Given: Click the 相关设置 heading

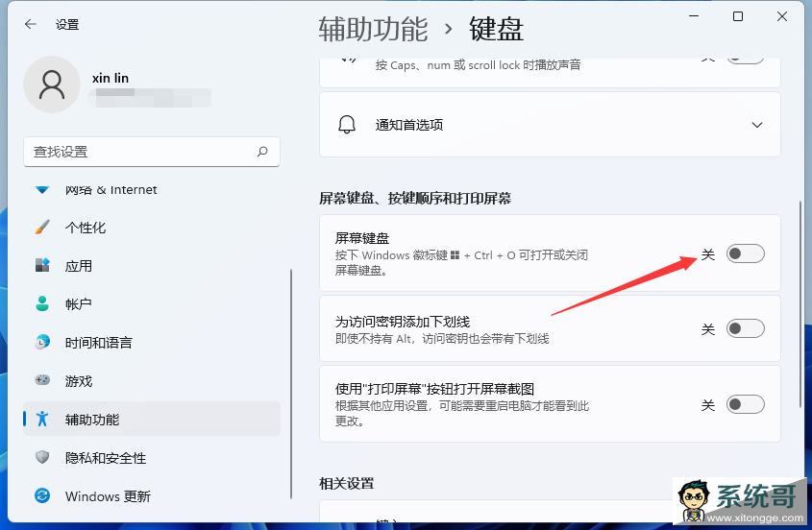Looking at the screenshot, I should coord(347,483).
